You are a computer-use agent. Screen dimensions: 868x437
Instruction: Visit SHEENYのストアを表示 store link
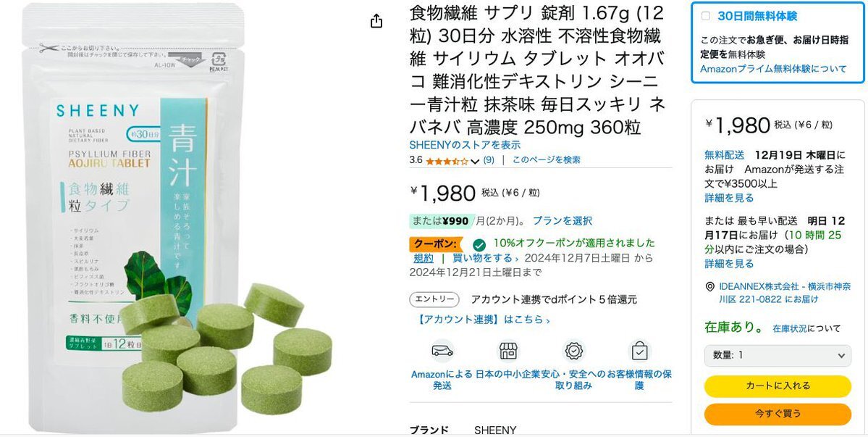click(465, 145)
